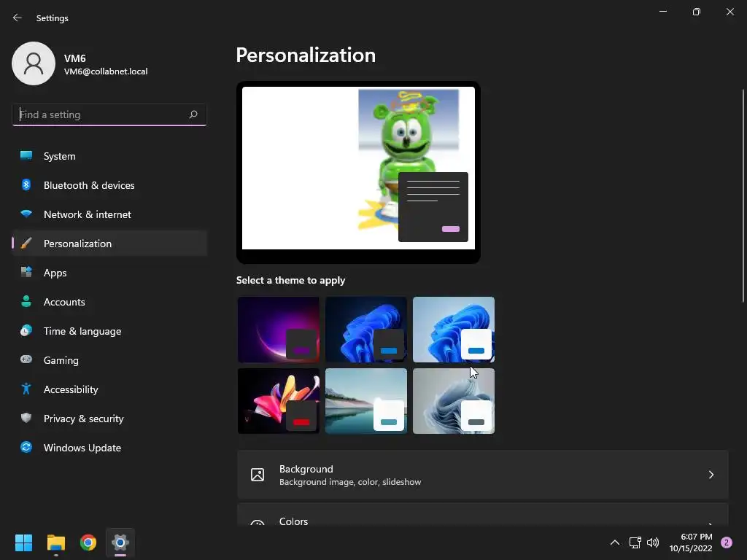Viewport: 747px width, 560px height.
Task: Click the Find a setting search field
Action: coord(109,114)
